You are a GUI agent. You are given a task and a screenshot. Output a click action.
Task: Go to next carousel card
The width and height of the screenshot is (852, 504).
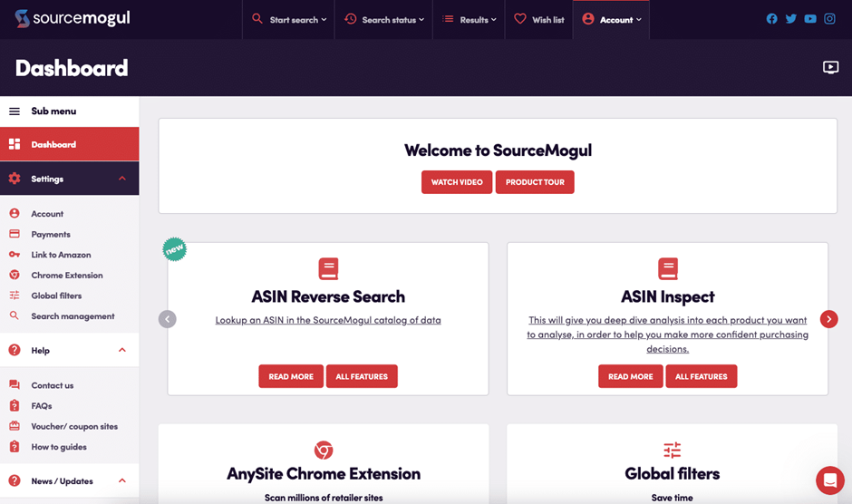pyautogui.click(x=828, y=319)
